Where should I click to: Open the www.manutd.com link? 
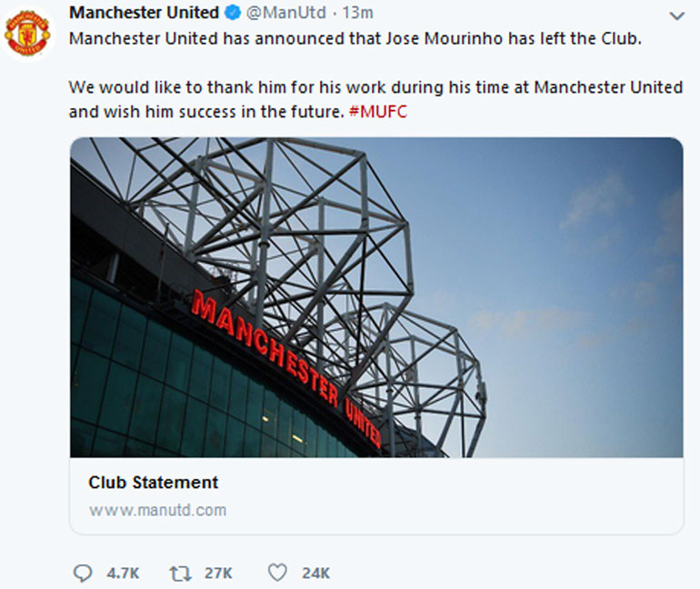(x=157, y=510)
